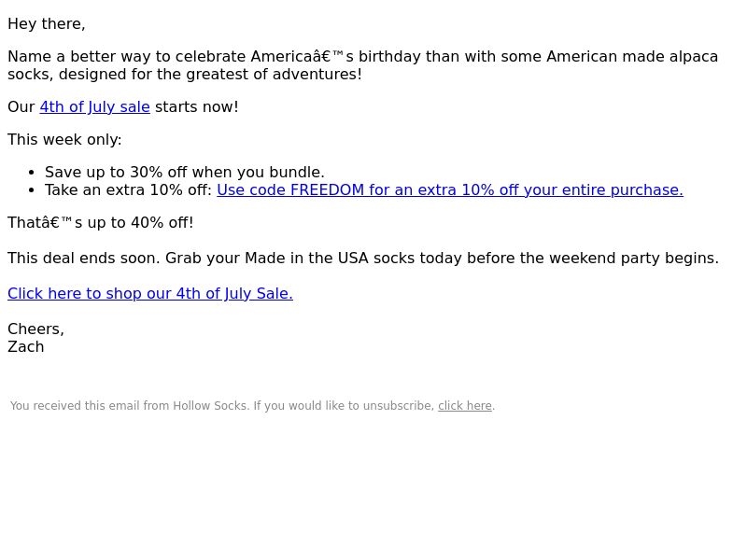
Task: Click the unsubscribe "click here" link
Action: (464, 406)
